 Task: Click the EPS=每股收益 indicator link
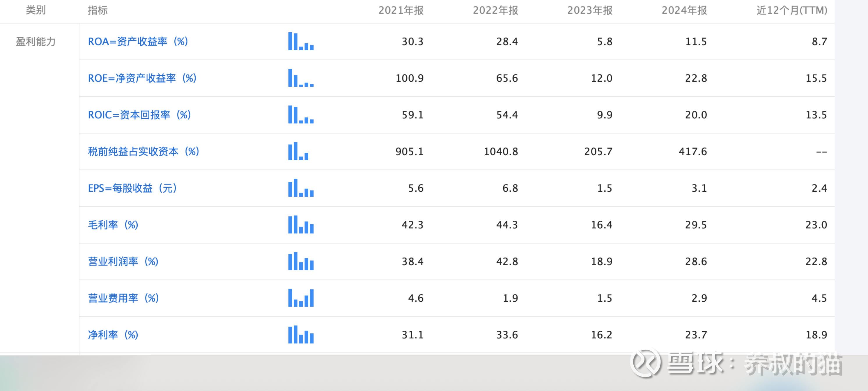[132, 188]
